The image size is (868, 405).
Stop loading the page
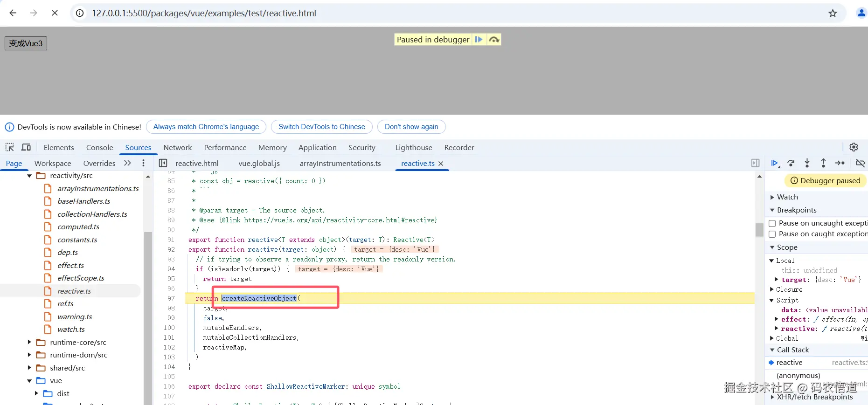point(55,13)
